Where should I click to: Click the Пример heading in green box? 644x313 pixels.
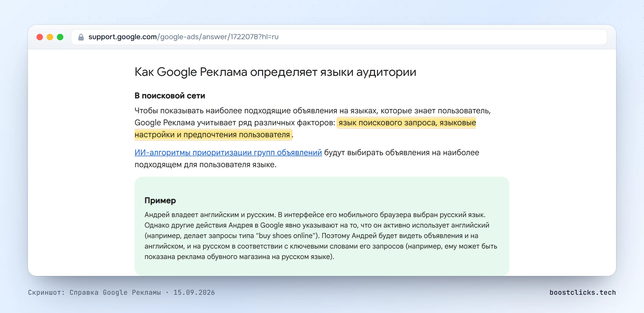pyautogui.click(x=160, y=201)
